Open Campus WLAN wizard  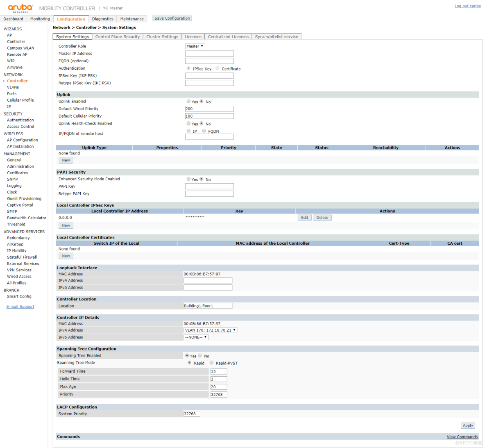[21, 48]
